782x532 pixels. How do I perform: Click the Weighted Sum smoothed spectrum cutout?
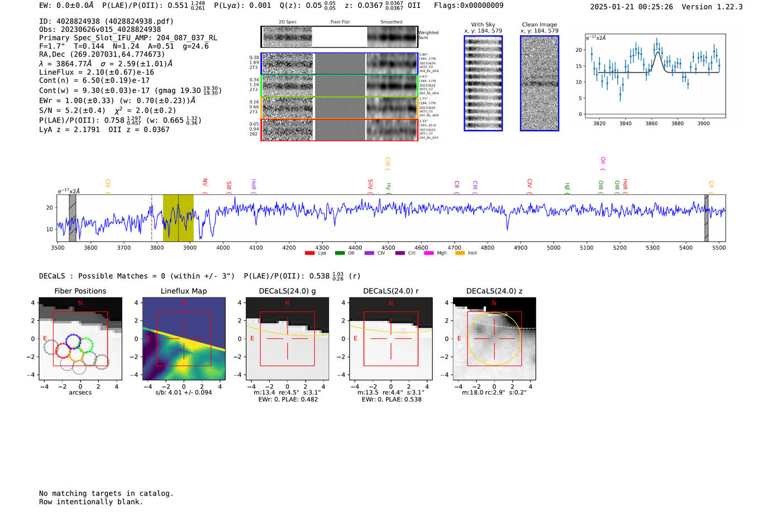pyautogui.click(x=392, y=37)
